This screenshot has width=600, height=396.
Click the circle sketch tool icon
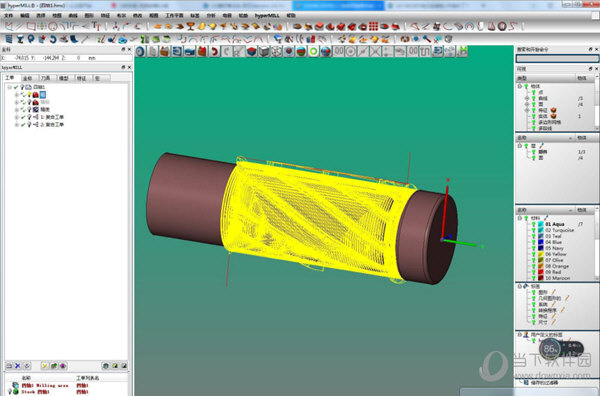tap(53, 26)
